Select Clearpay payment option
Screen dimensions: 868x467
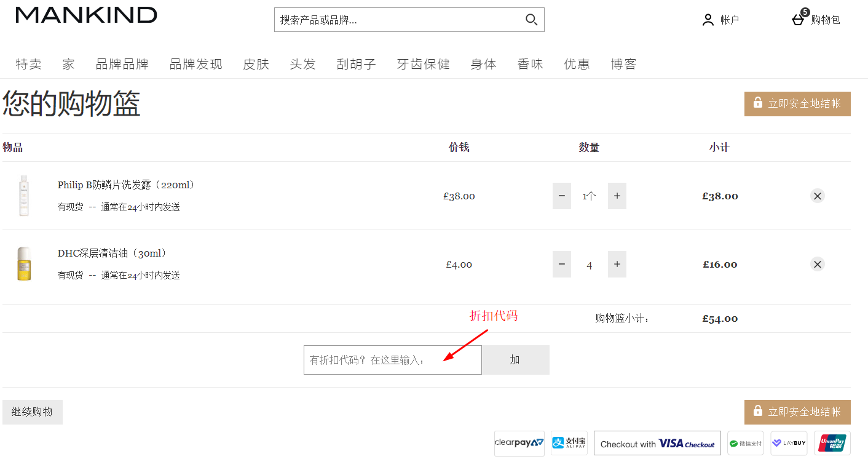519,443
